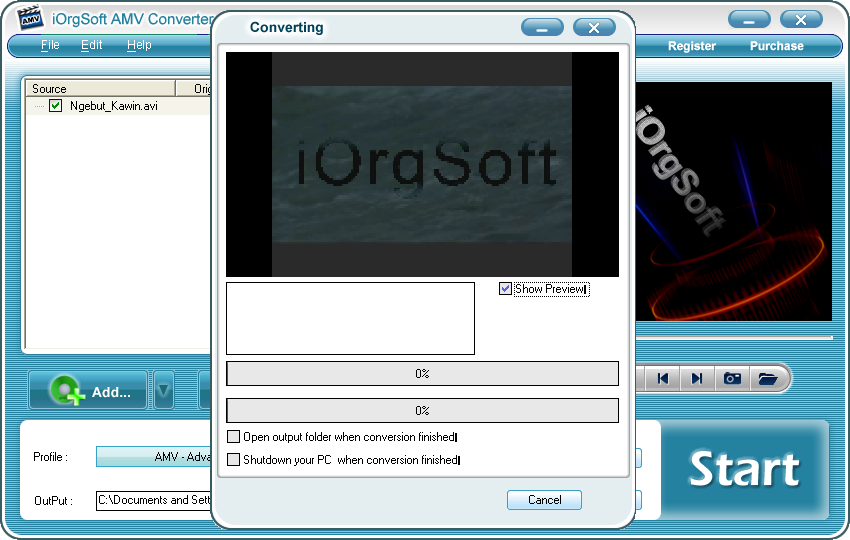Viewport: 850px width, 540px height.
Task: Minimize the Converting dialog
Action: click(x=542, y=27)
